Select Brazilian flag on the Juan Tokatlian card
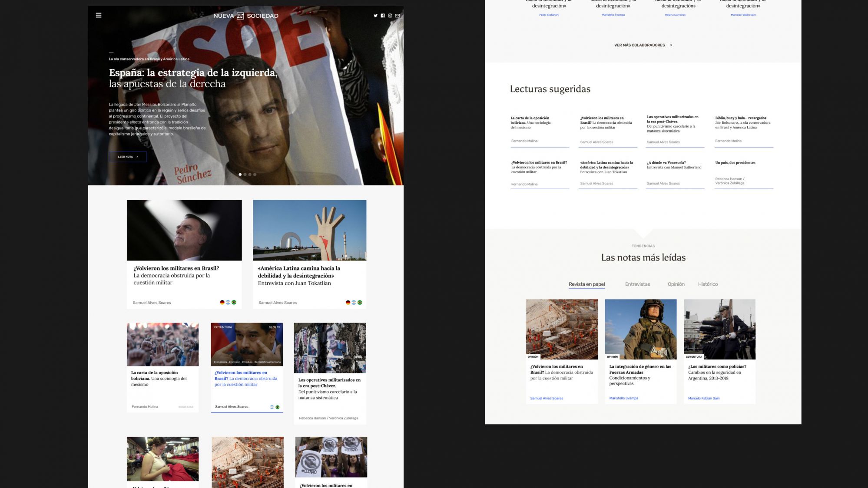 [x=360, y=303]
